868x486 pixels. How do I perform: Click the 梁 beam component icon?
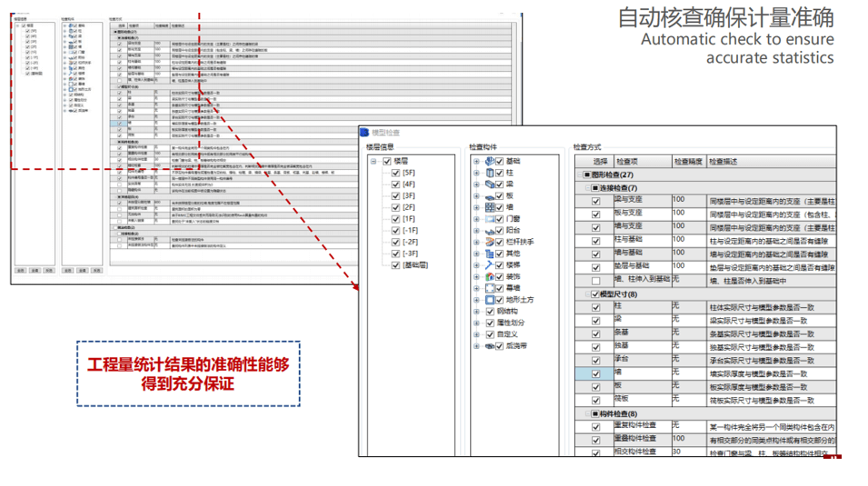(489, 184)
